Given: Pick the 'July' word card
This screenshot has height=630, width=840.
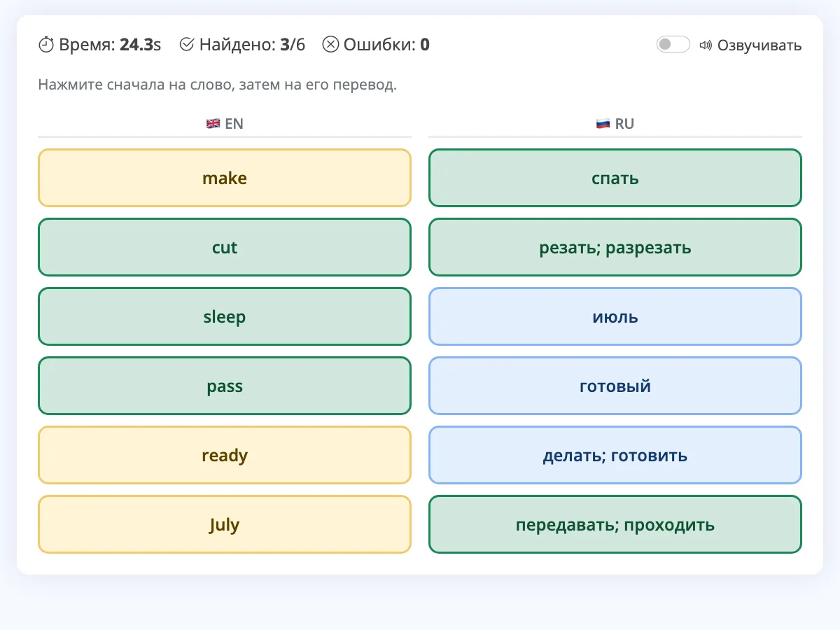Looking at the screenshot, I should pyautogui.click(x=225, y=524).
